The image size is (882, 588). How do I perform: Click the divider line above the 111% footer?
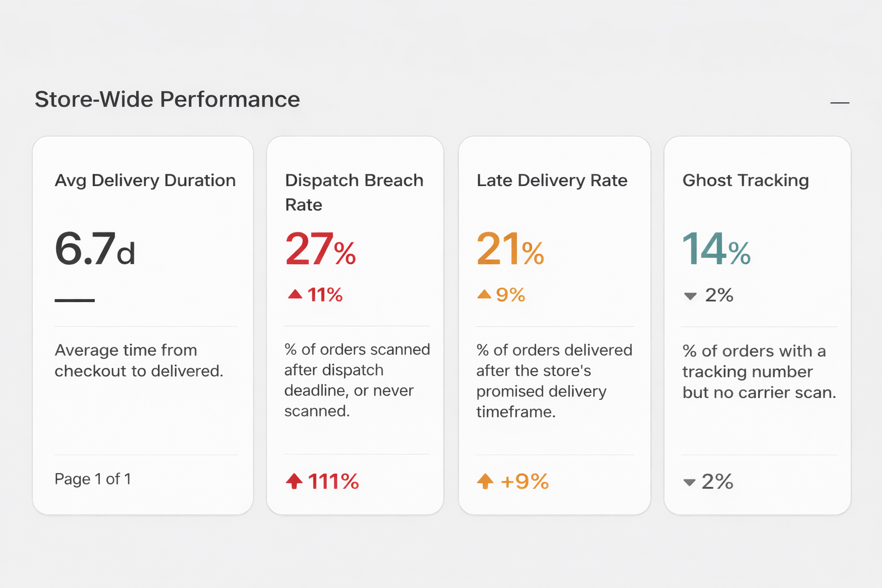coord(356,454)
